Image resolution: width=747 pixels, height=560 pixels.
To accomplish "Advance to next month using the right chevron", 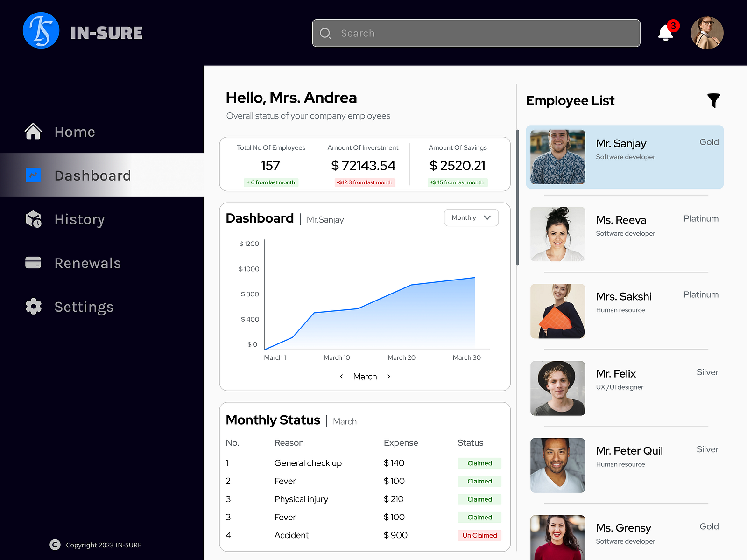I will point(389,376).
